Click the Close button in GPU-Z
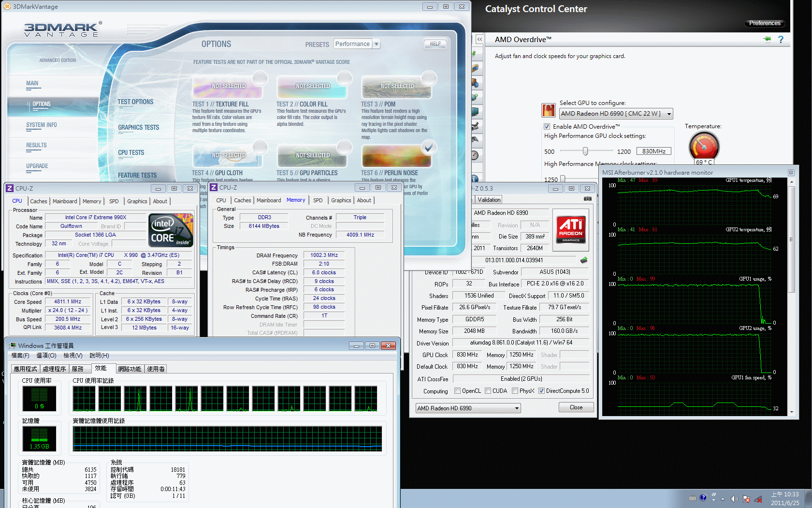 coord(576,407)
